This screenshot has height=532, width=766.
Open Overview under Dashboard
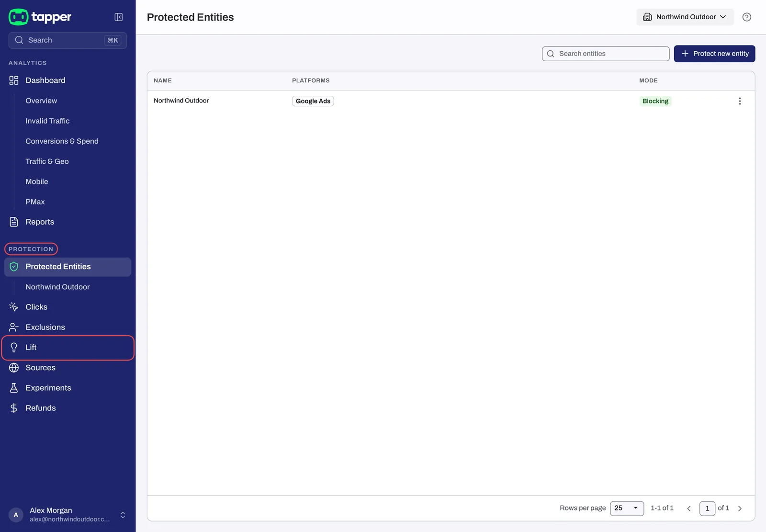coord(41,101)
